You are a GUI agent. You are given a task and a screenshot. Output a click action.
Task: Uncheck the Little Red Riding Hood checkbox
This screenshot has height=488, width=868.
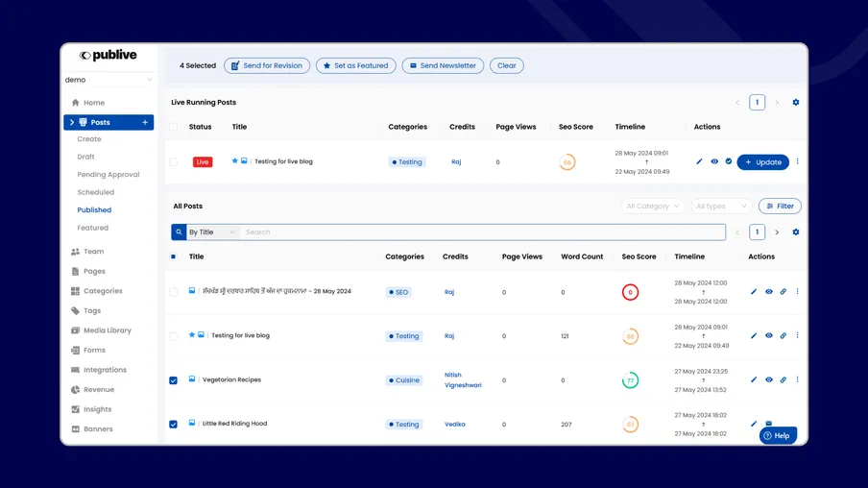(174, 424)
